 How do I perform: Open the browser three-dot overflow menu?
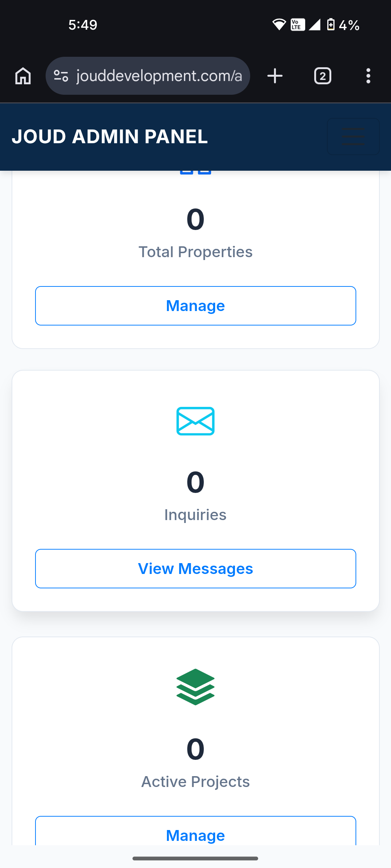(x=368, y=76)
